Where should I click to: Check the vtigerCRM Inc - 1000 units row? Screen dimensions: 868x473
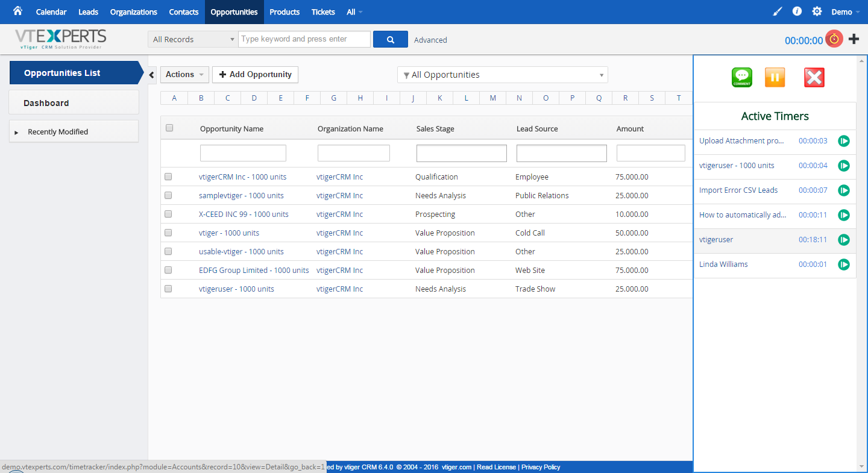coord(168,177)
